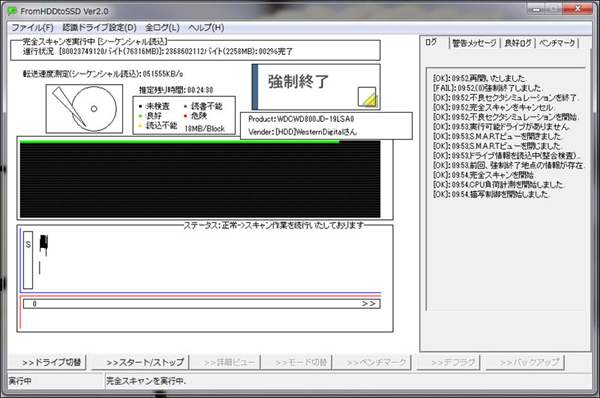The height and width of the screenshot is (398, 600).
Task: Click the >>ベンチマーク button
Action: [x=371, y=362]
